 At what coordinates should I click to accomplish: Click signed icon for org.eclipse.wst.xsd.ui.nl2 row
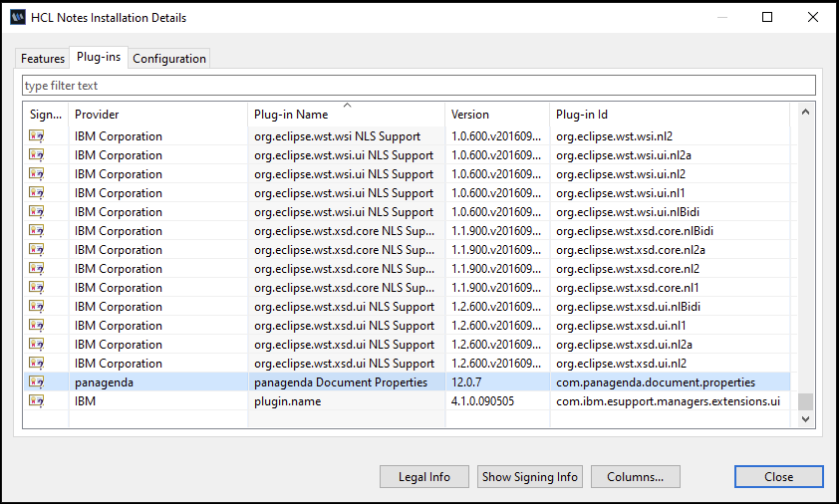tap(37, 363)
